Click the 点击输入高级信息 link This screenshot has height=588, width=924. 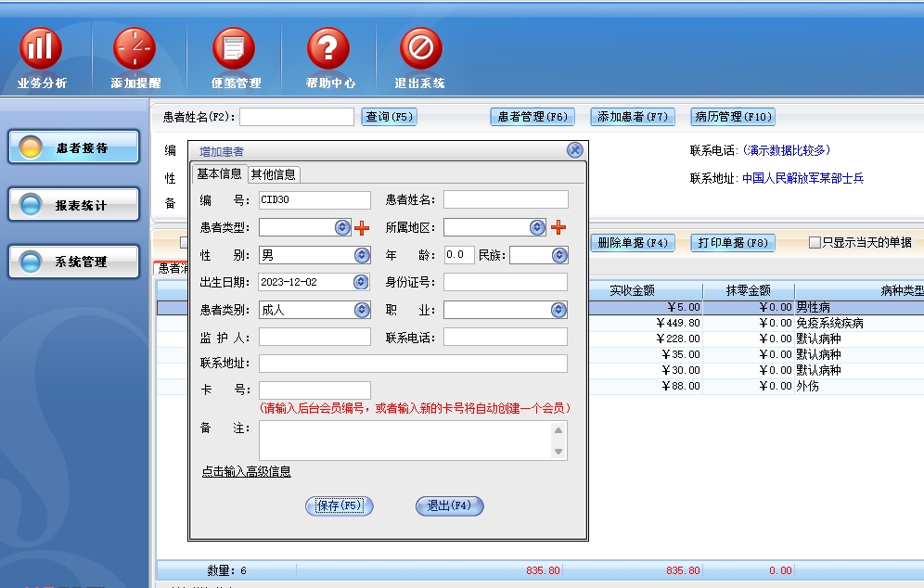click(247, 472)
